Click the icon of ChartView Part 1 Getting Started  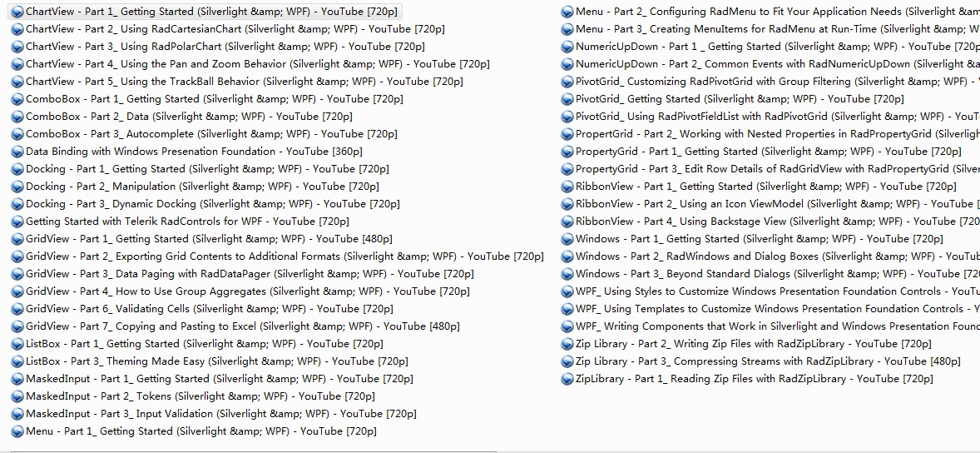(x=17, y=12)
